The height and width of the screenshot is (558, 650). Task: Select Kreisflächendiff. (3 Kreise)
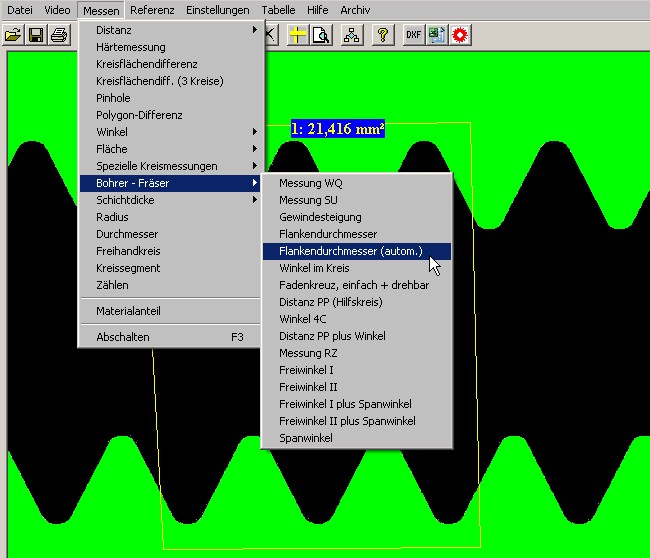[170, 81]
